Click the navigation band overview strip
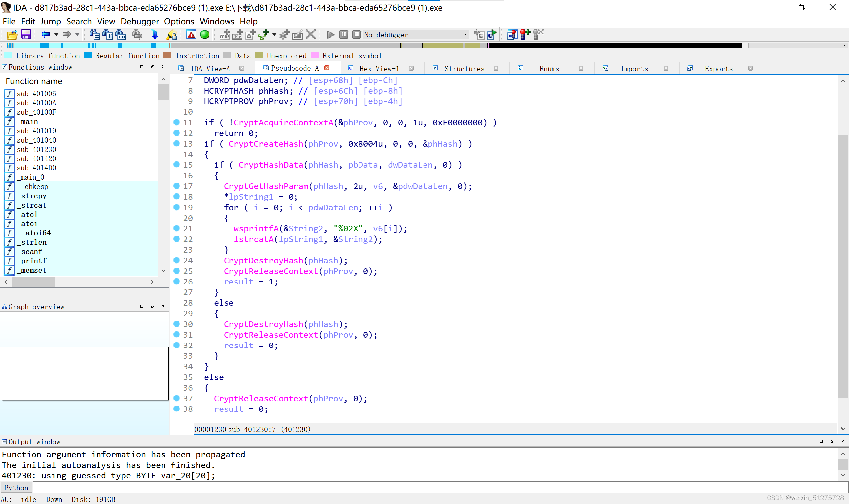Image resolution: width=849 pixels, height=504 pixels. (373, 45)
